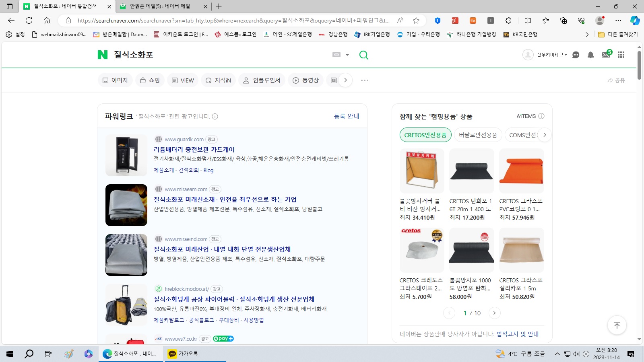Open browser collections icon
644x362 pixels.
coord(563,21)
